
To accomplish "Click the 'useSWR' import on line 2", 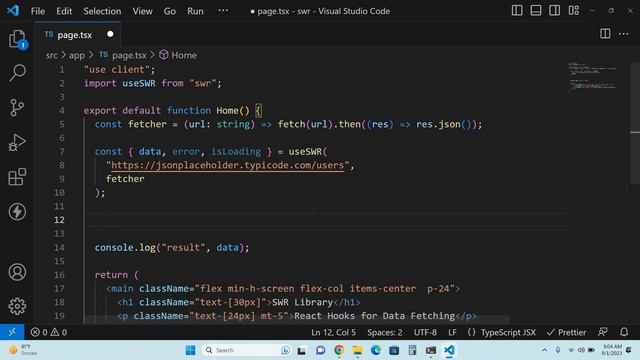I will [139, 83].
